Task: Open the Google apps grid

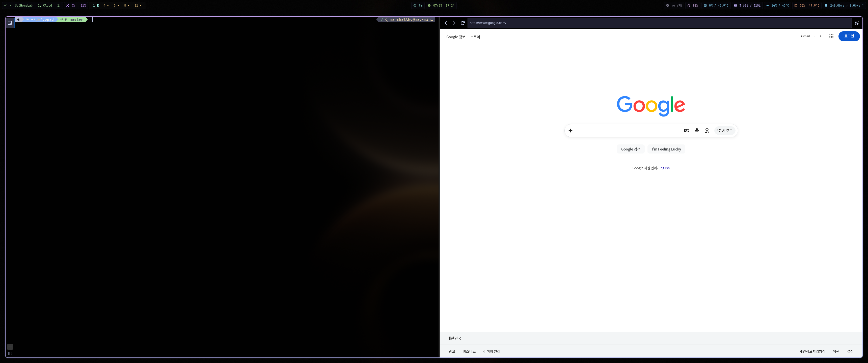Action: coord(831,36)
